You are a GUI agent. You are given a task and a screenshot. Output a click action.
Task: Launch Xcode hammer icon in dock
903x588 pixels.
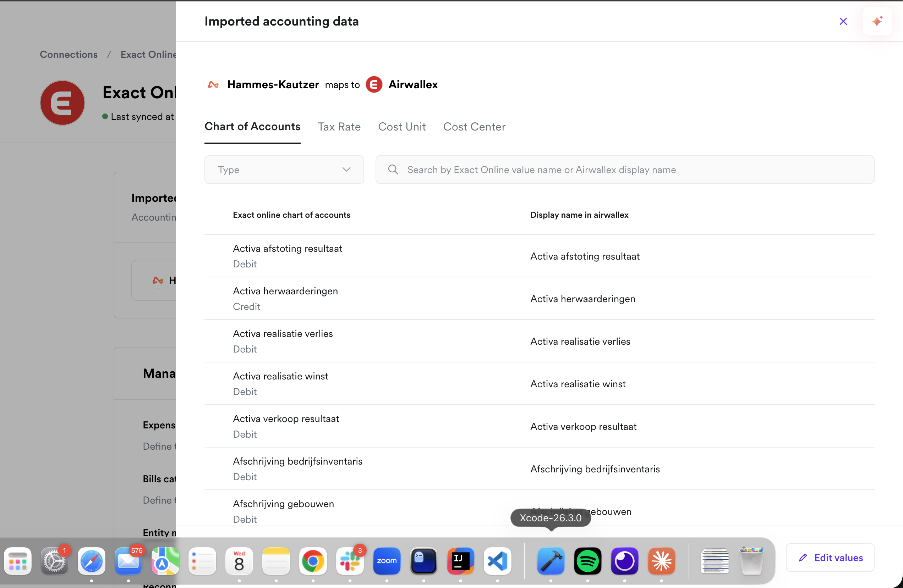pyautogui.click(x=551, y=560)
